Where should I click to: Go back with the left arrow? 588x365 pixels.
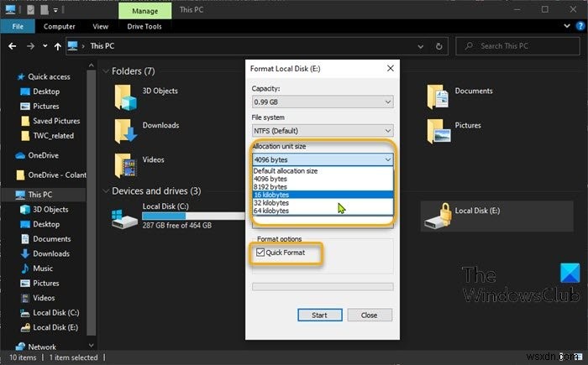[x=12, y=46]
